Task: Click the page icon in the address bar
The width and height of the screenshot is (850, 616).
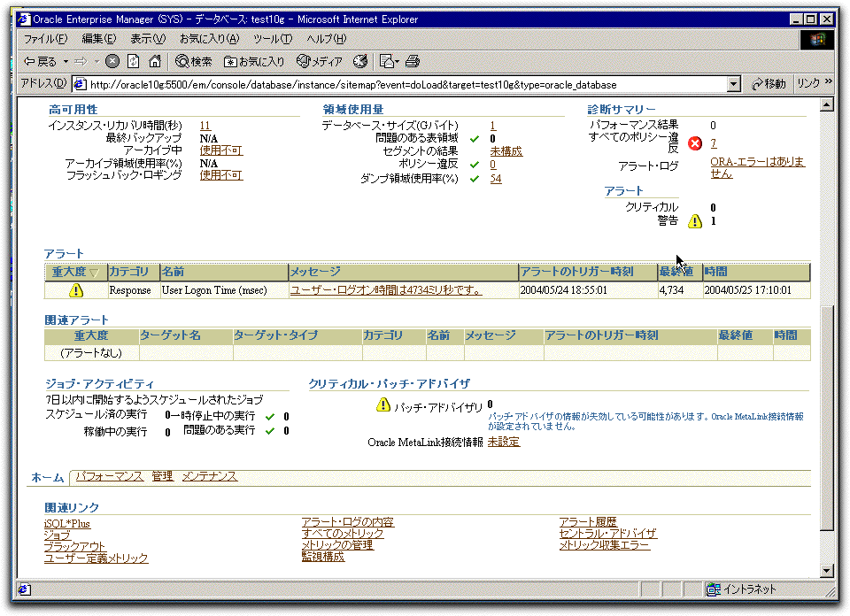Action: point(80,84)
